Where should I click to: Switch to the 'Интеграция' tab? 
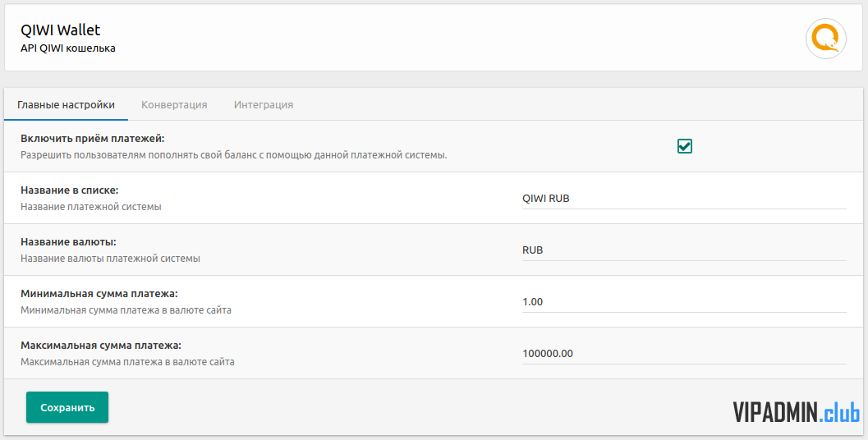(264, 104)
